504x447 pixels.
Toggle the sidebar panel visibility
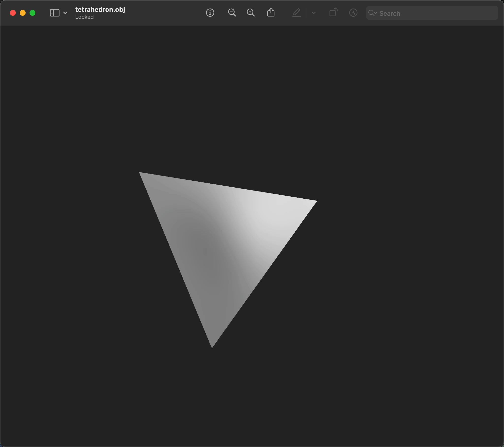click(x=54, y=13)
